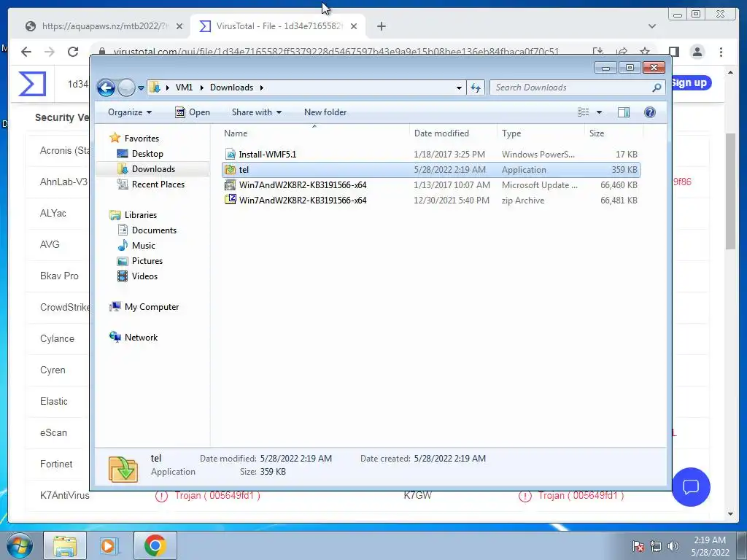This screenshot has width=747, height=560.
Task: Select the Install-WMF5.1 file
Action: [x=431, y=155]
